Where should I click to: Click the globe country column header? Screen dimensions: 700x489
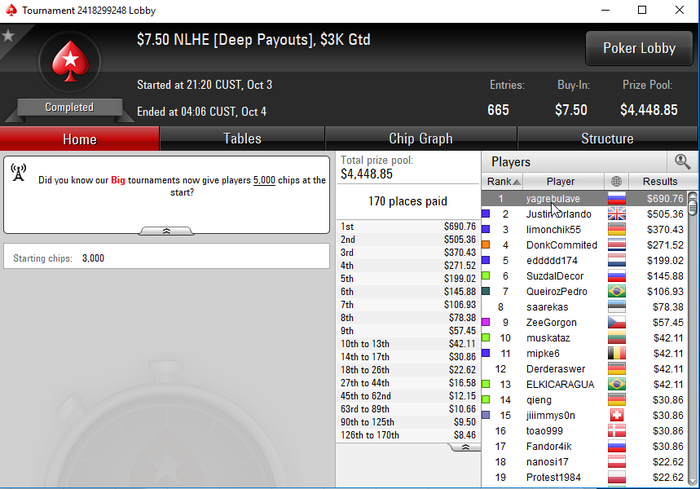tap(617, 181)
